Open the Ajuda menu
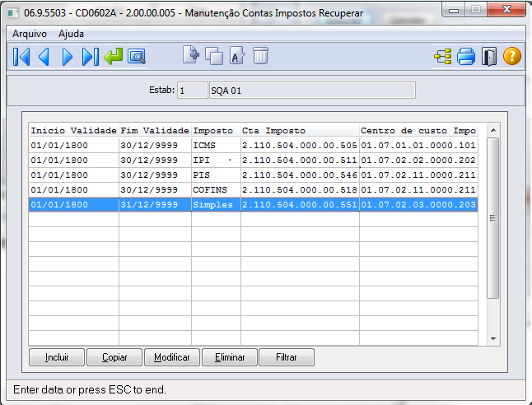Image resolution: width=532 pixels, height=405 pixels. point(71,34)
